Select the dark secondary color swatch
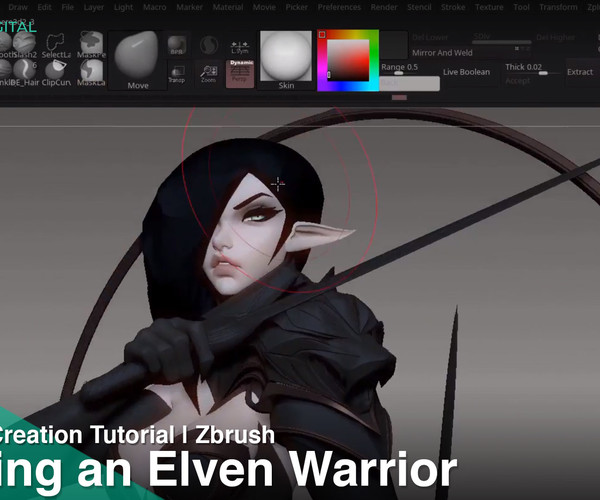The height and width of the screenshot is (500, 600). coord(394,45)
